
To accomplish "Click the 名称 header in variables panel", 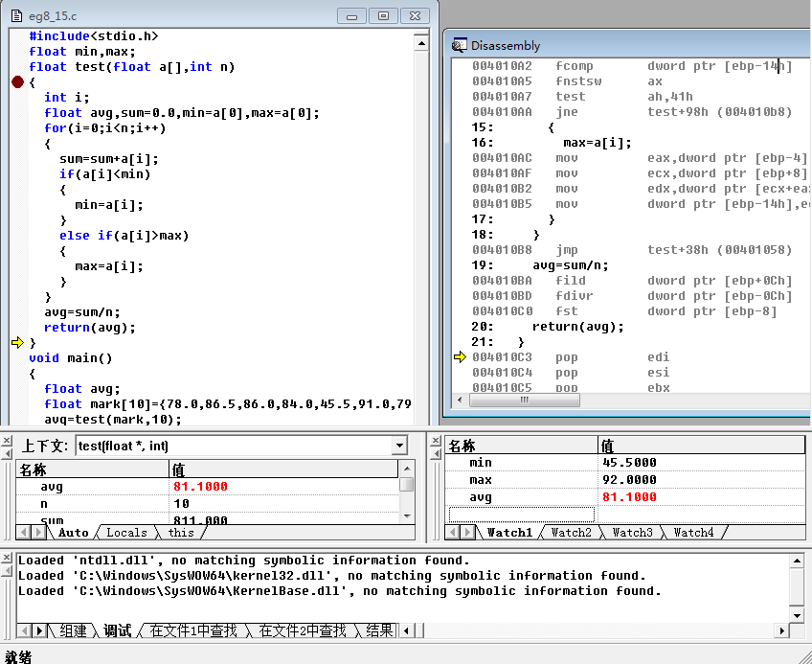I will coord(93,469).
